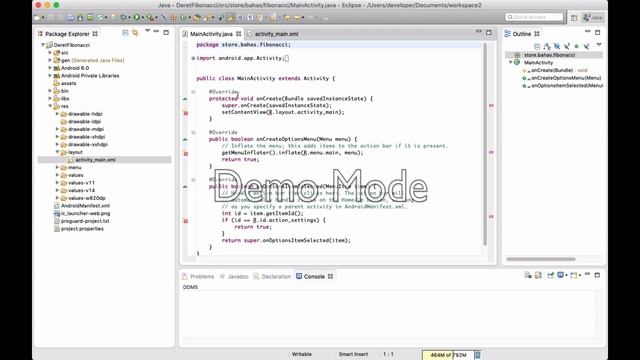
Task: Collapse the res folder
Action: (50, 106)
